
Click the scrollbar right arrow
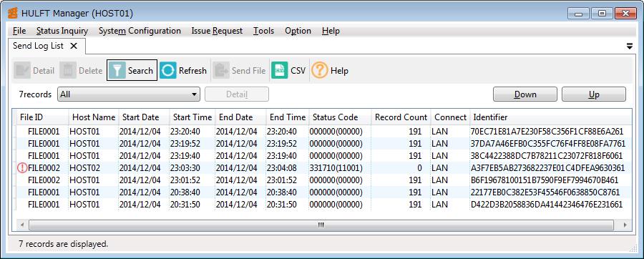coord(625,225)
